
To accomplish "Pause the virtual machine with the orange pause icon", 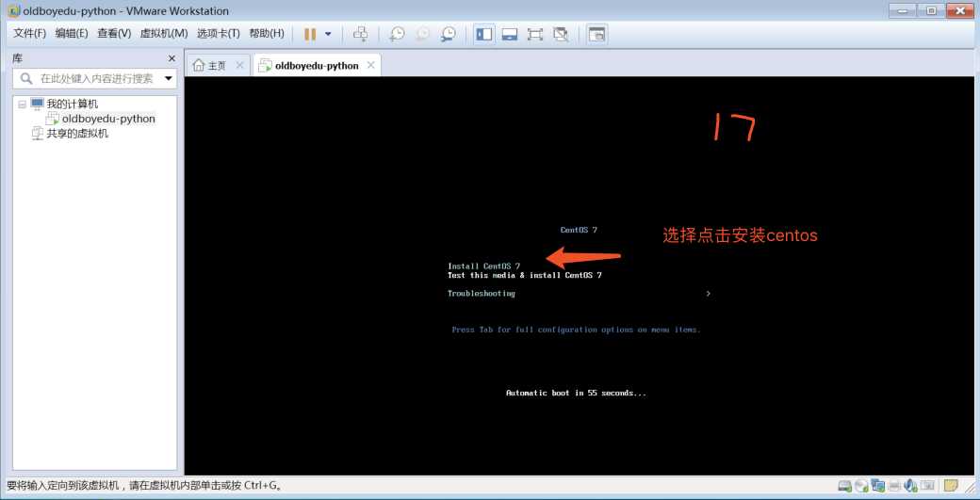I will pyautogui.click(x=310, y=34).
